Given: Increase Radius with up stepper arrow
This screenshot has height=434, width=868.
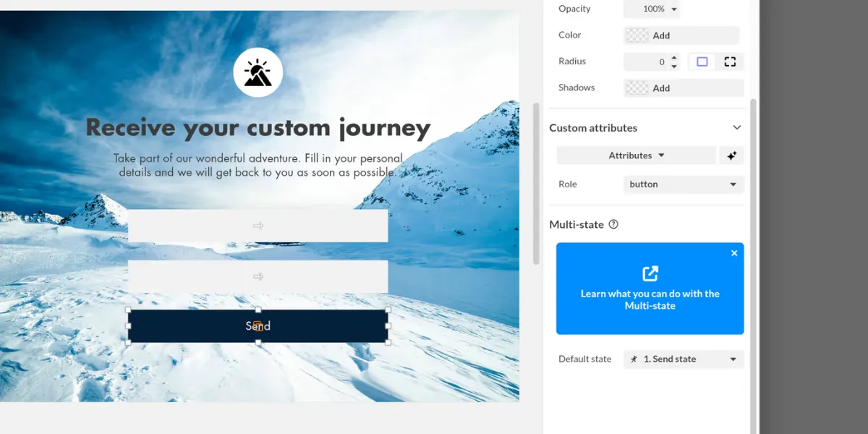Looking at the screenshot, I should pyautogui.click(x=674, y=58).
